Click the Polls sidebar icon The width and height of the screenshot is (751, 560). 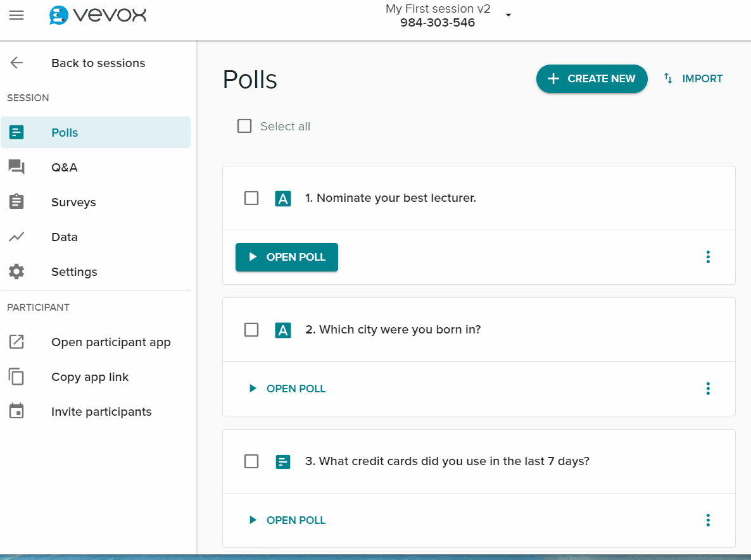click(x=16, y=132)
